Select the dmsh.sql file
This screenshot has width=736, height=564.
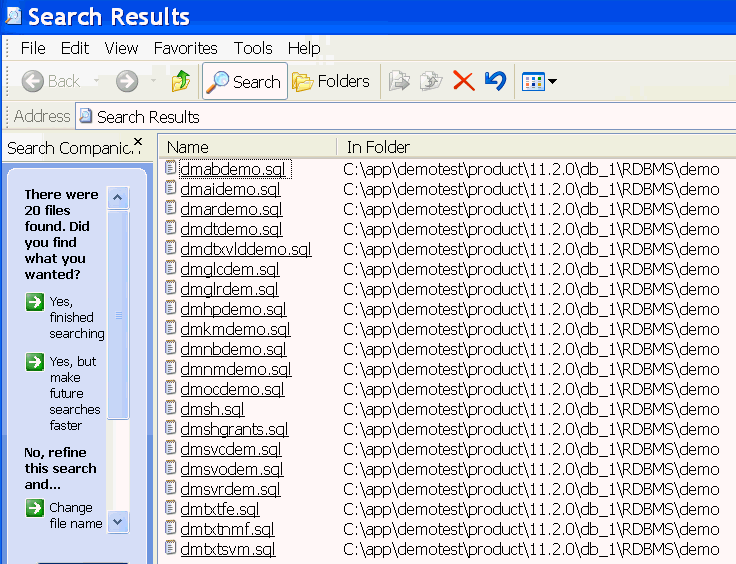[x=212, y=409]
